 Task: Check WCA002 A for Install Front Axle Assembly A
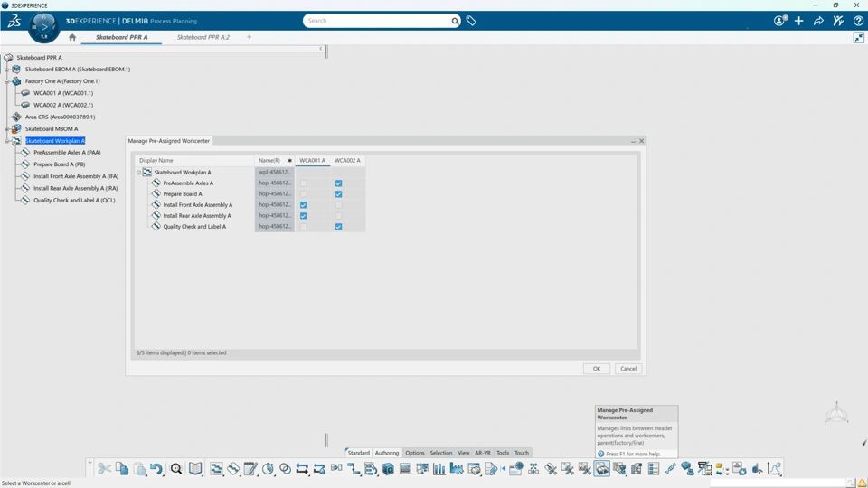click(x=338, y=205)
